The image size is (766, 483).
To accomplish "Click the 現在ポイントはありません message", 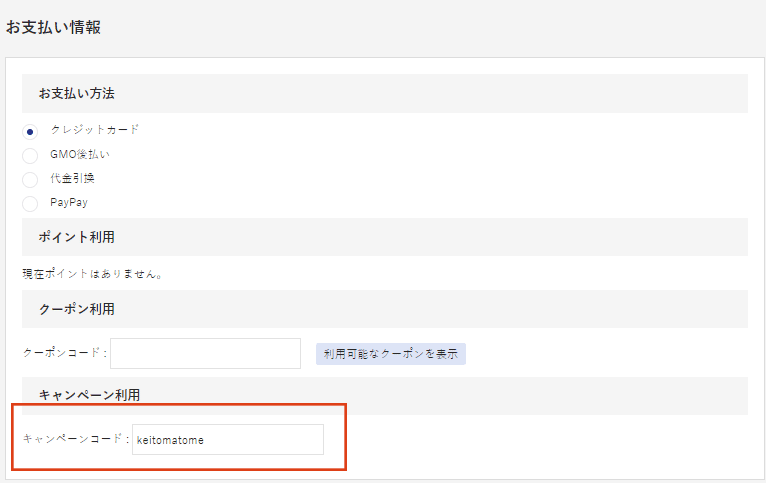I will click(x=93, y=272).
